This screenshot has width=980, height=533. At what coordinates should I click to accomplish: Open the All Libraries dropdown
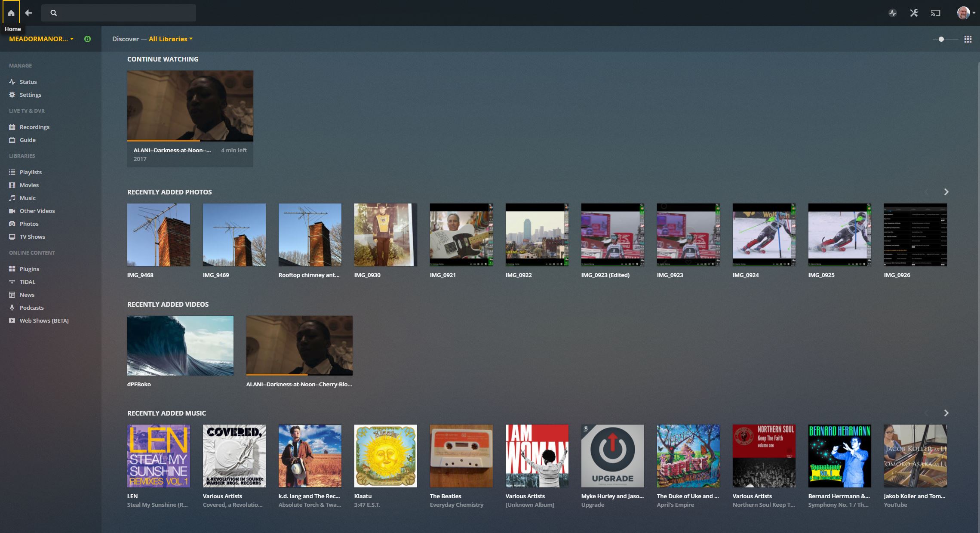(x=170, y=39)
